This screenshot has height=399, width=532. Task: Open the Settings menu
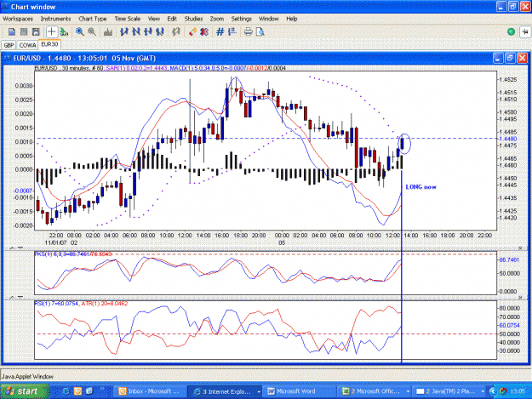241,19
